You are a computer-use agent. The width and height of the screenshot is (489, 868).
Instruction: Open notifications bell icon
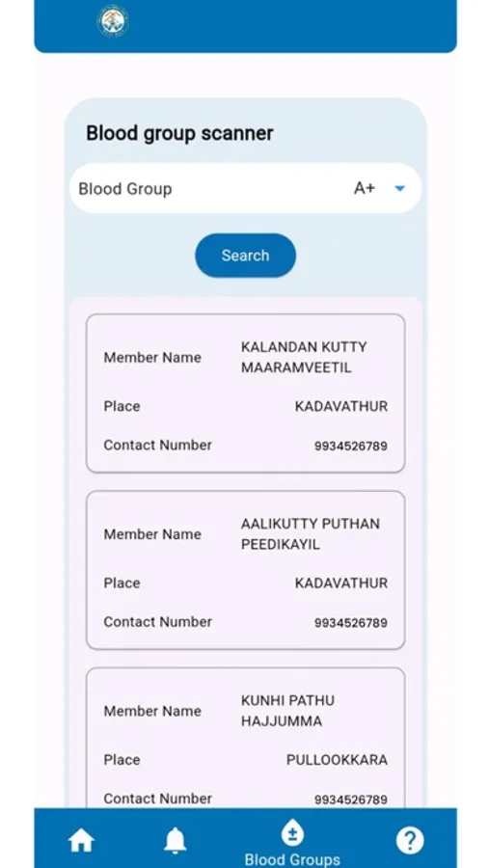(x=175, y=841)
